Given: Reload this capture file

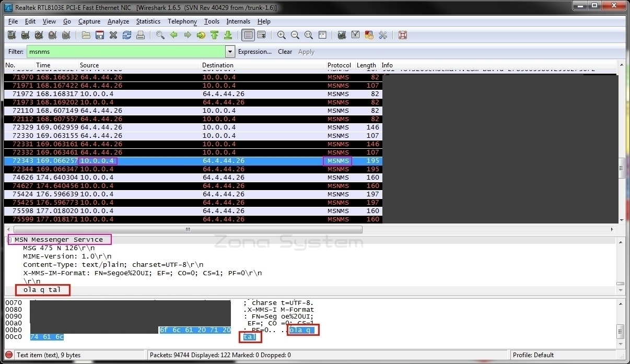Looking at the screenshot, I should pyautogui.click(x=127, y=35).
